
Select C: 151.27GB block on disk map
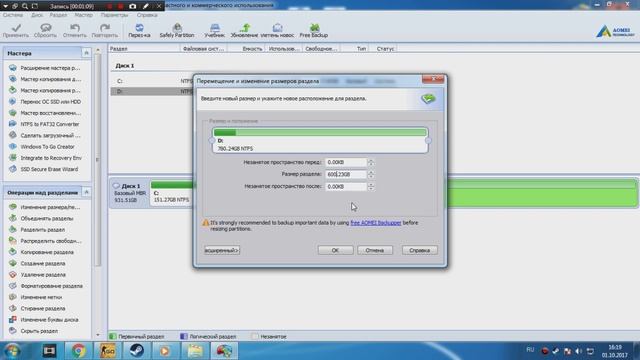(171, 193)
